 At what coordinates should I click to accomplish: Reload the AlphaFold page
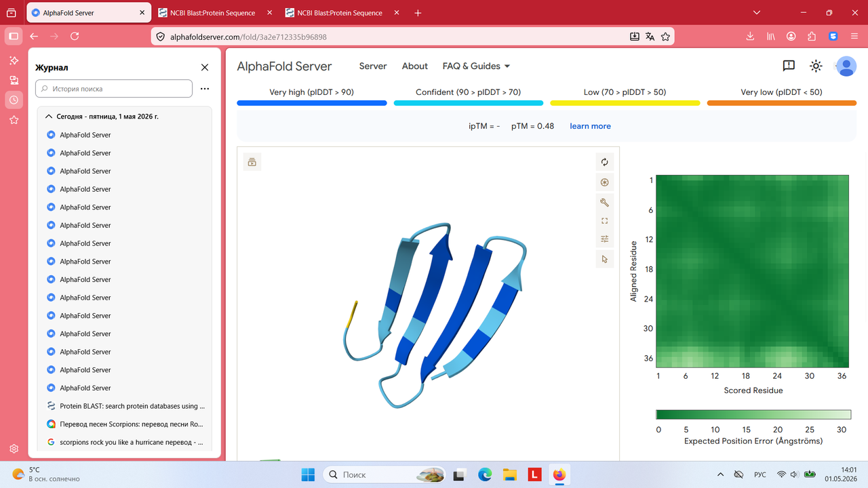pos(75,37)
